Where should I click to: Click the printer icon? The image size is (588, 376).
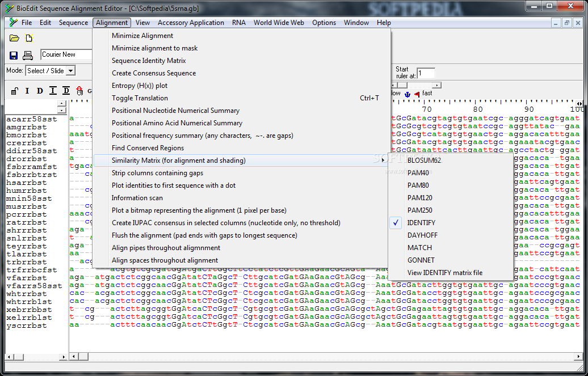coord(28,56)
